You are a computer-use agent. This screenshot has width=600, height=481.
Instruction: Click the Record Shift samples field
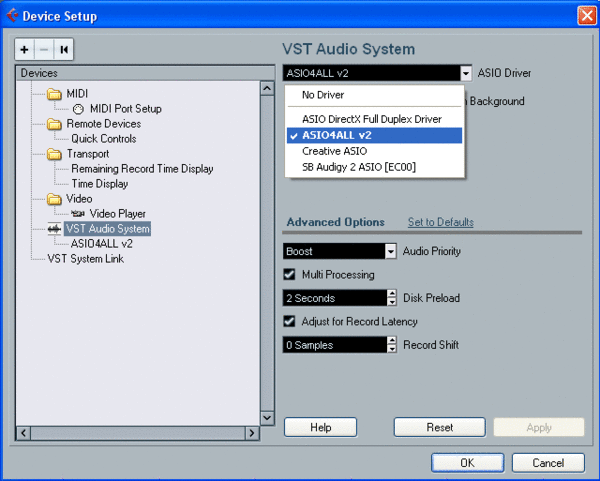[335, 345]
